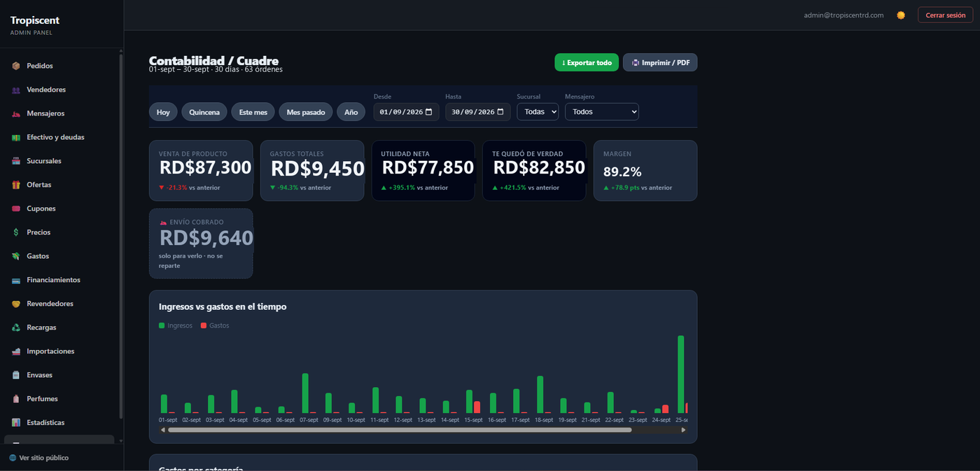The width and height of the screenshot is (980, 471).
Task: Click the chart's horizontal scrollbar thumb
Action: (x=400, y=430)
